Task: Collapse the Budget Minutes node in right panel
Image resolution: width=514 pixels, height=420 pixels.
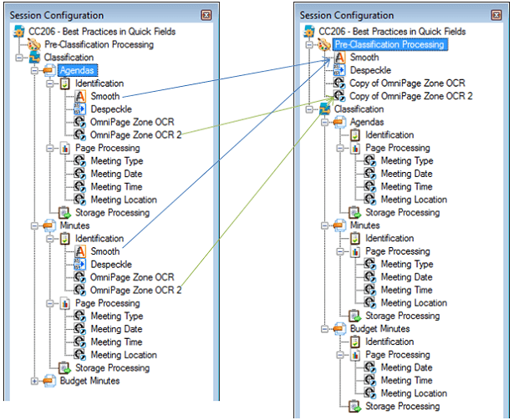Action: (x=324, y=329)
